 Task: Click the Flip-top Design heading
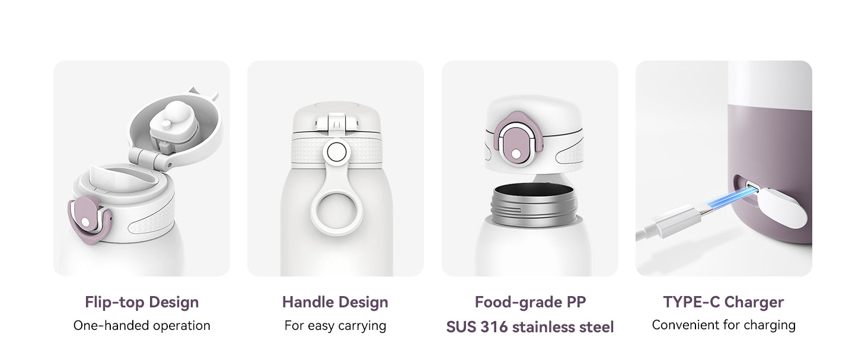point(142,302)
